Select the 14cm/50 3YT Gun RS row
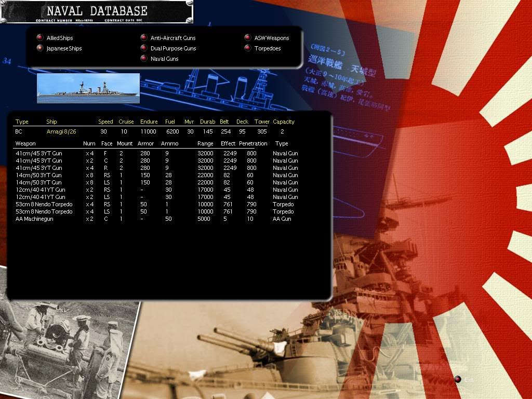The height and width of the screenshot is (399, 532). tap(157, 175)
